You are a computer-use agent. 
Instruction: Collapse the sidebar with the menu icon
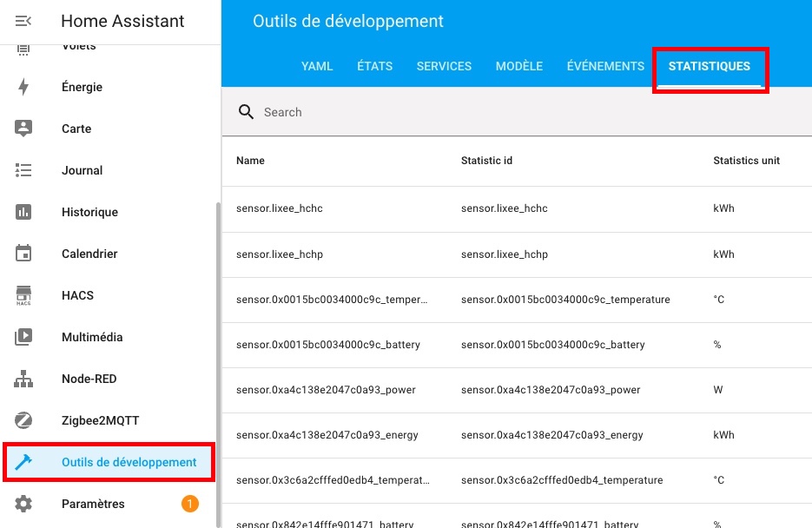23,21
